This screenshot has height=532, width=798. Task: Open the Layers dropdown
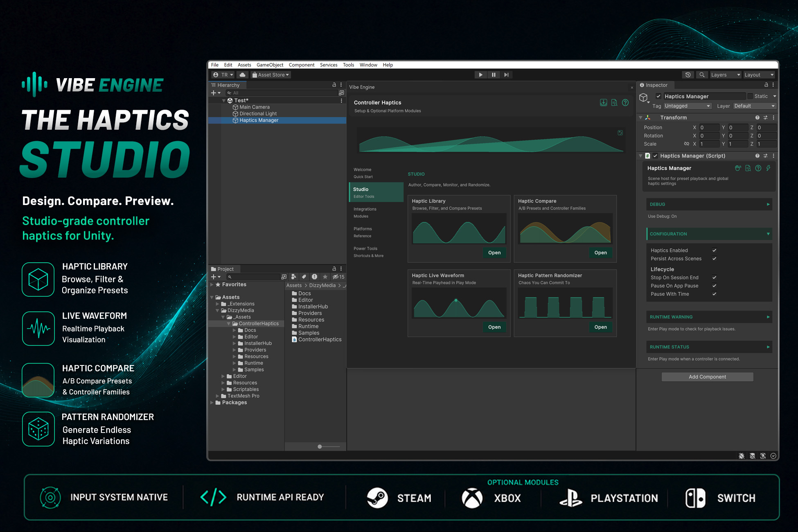pyautogui.click(x=726, y=75)
